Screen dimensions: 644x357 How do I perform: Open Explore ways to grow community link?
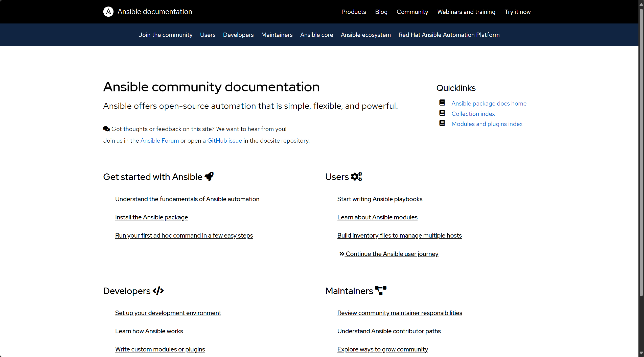click(383, 349)
